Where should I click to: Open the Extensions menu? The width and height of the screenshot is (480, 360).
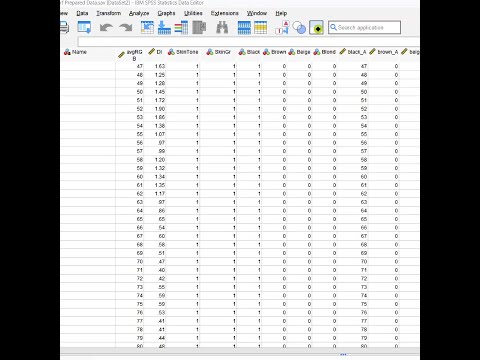tap(225, 13)
